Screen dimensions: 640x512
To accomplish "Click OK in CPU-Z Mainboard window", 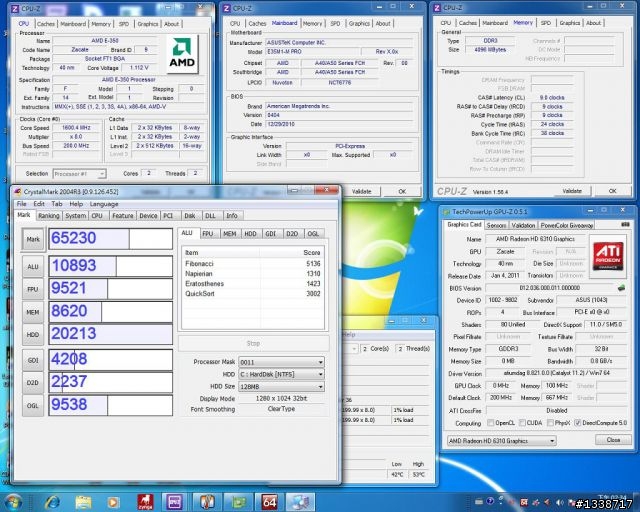I will 402,191.
